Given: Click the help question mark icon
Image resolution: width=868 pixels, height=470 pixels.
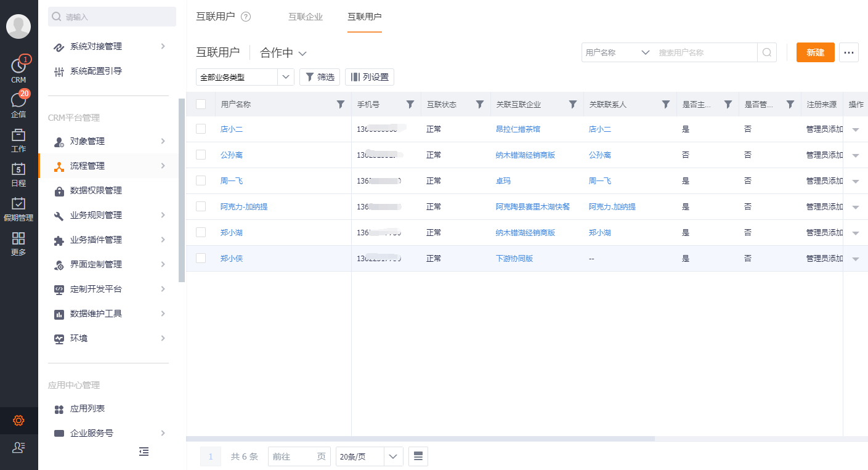Looking at the screenshot, I should [246, 17].
